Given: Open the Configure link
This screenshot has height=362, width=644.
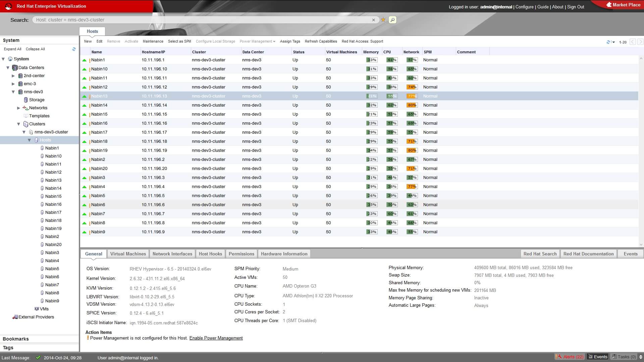Looking at the screenshot, I should click(x=524, y=7).
